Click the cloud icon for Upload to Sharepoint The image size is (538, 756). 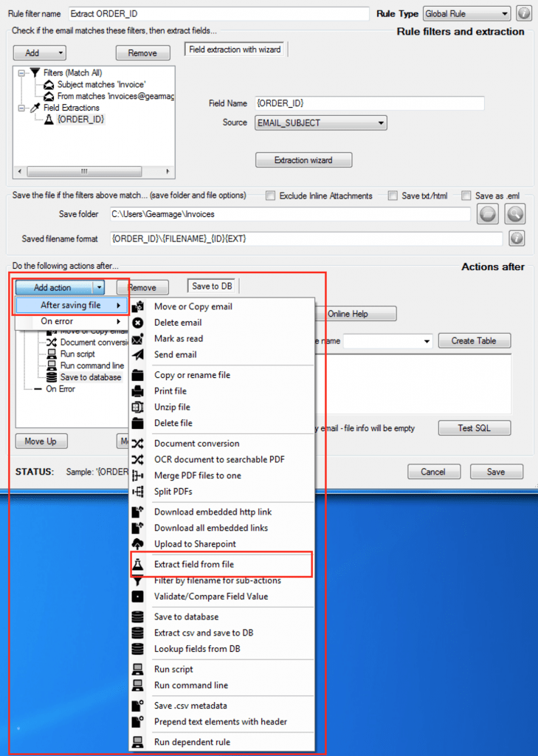[x=137, y=544]
